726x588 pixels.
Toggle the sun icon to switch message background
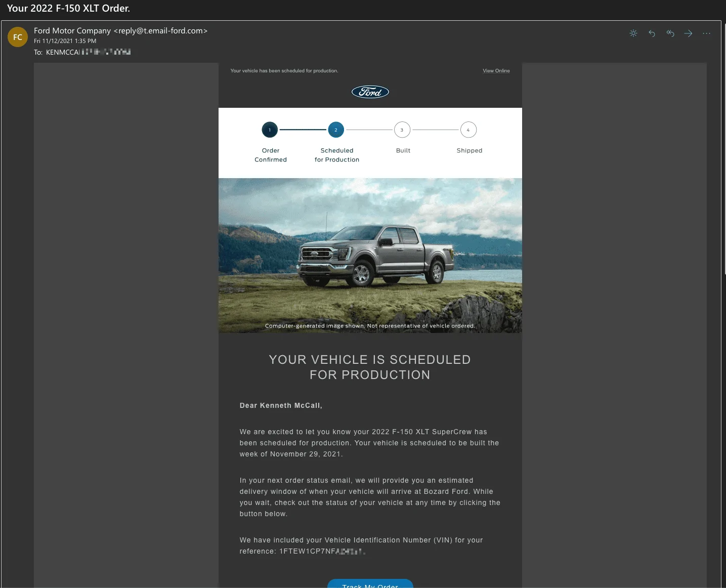click(633, 33)
